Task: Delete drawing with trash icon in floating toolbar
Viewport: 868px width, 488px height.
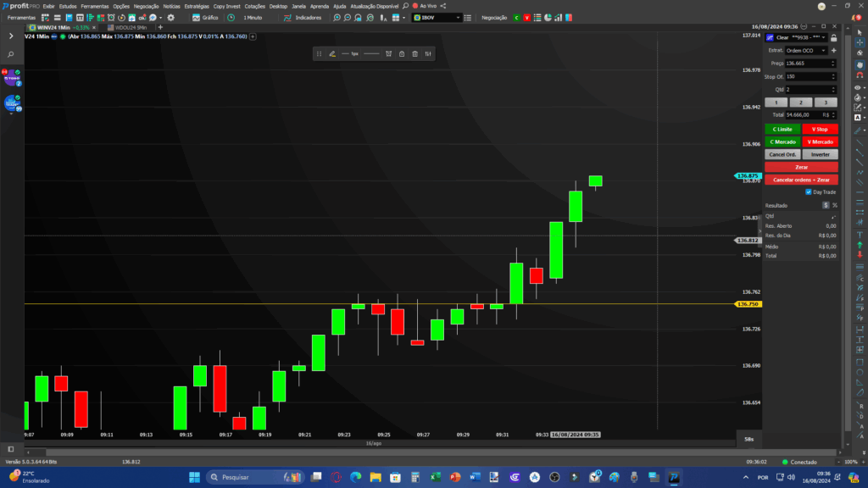Action: pos(415,53)
